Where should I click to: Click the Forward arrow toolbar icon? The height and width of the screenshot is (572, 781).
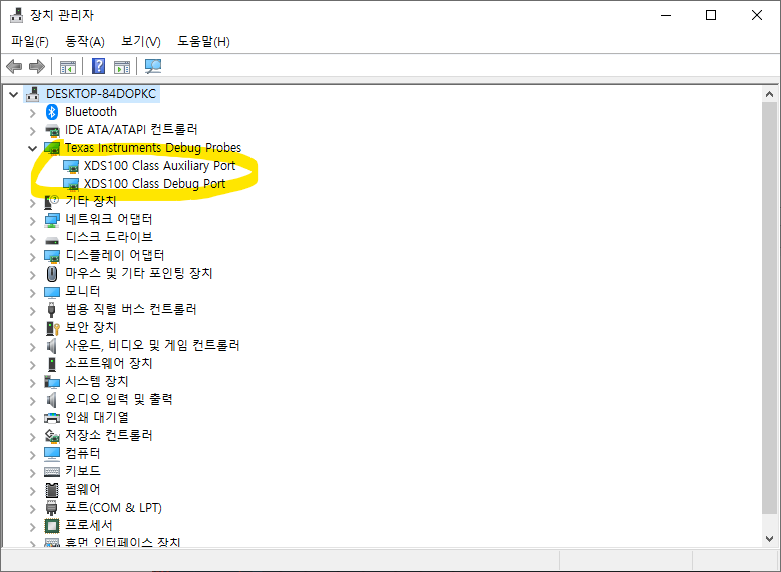(37, 66)
